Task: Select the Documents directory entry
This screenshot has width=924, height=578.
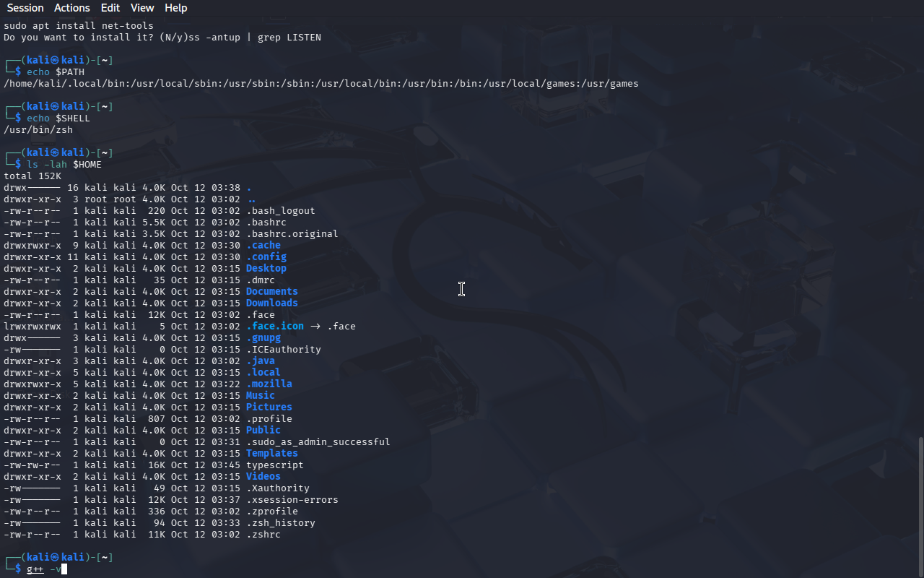Action: click(271, 291)
